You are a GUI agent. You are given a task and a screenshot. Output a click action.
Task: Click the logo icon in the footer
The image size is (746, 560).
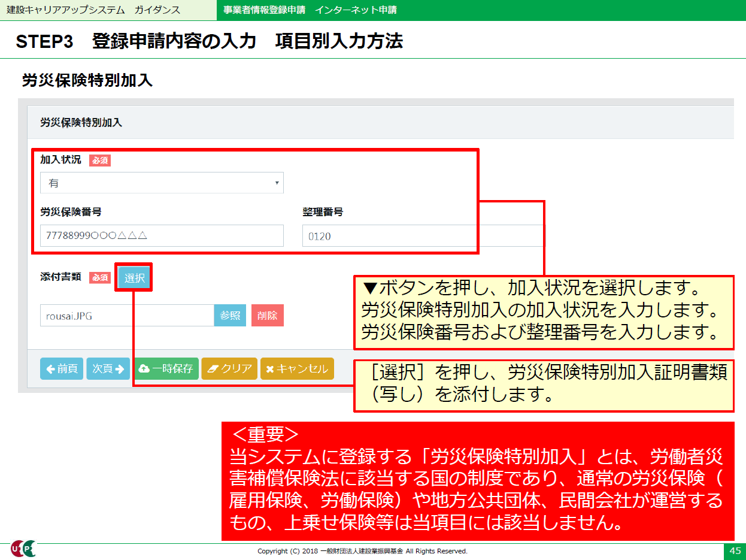24,549
